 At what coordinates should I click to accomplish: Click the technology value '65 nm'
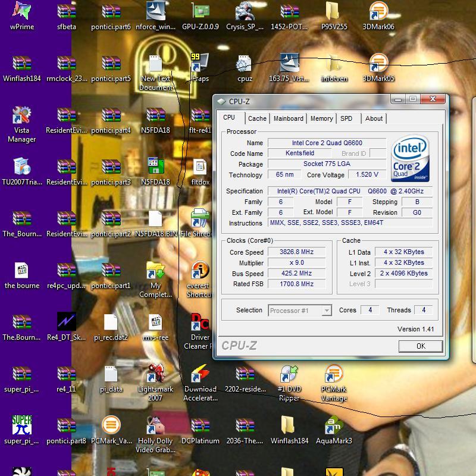284,174
